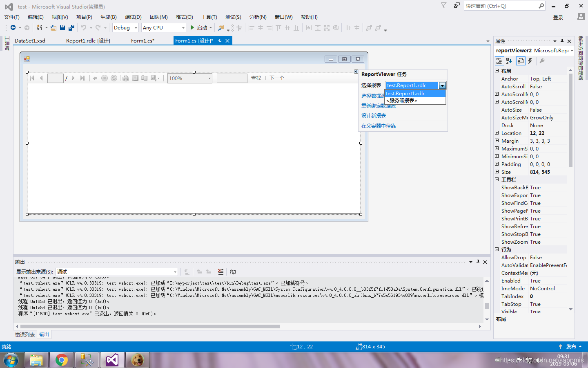
Task: Click the print icon in report viewer toolbar
Action: pyautogui.click(x=126, y=78)
